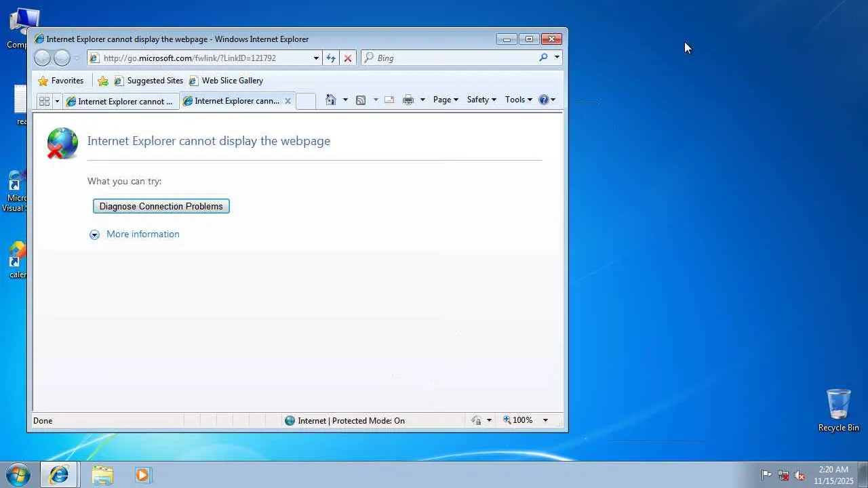868x488 pixels.
Task: Minimize the Internet Explorer window
Action: pos(507,39)
